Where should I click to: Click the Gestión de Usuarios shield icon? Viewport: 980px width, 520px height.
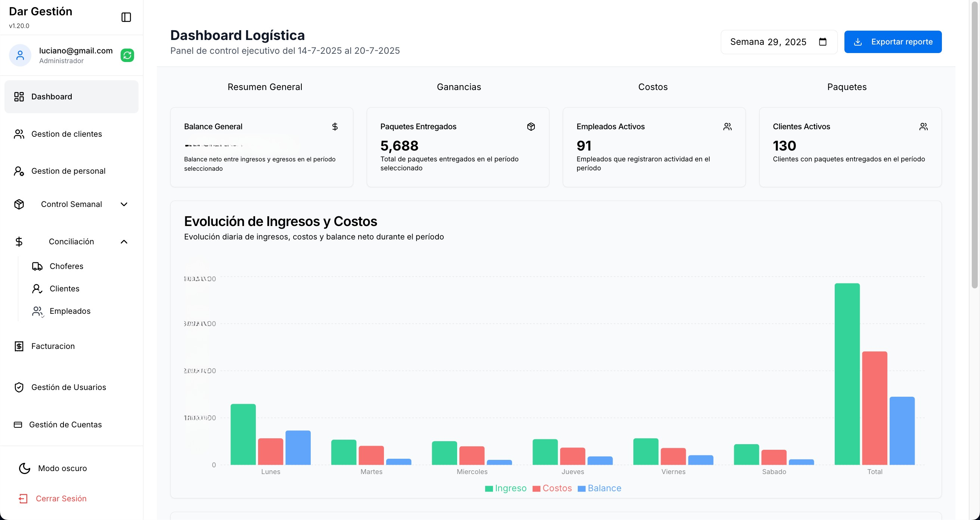19,387
